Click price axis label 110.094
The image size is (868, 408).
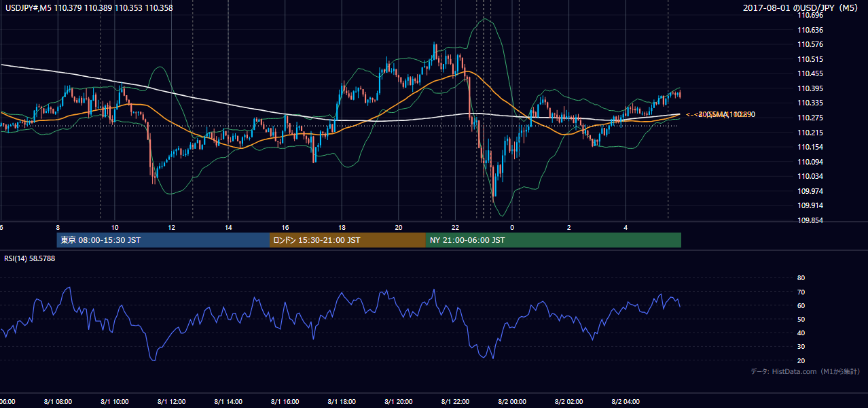[811, 162]
